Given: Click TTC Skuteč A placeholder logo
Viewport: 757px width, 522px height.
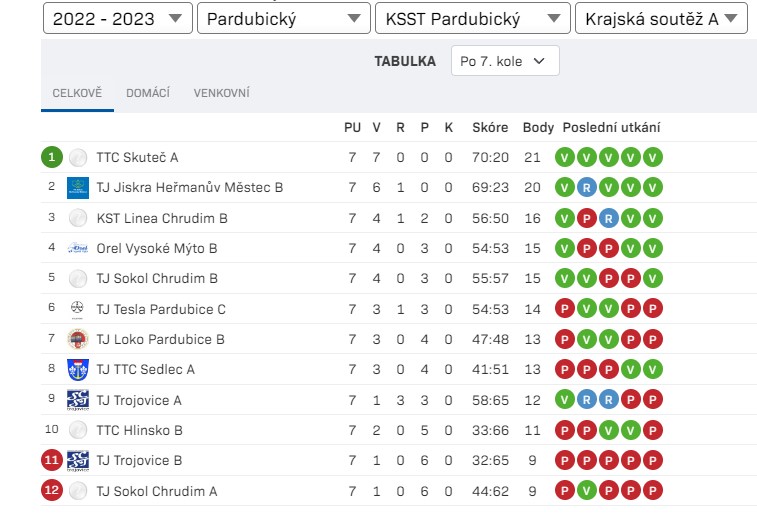Looking at the screenshot, I should pyautogui.click(x=78, y=157).
